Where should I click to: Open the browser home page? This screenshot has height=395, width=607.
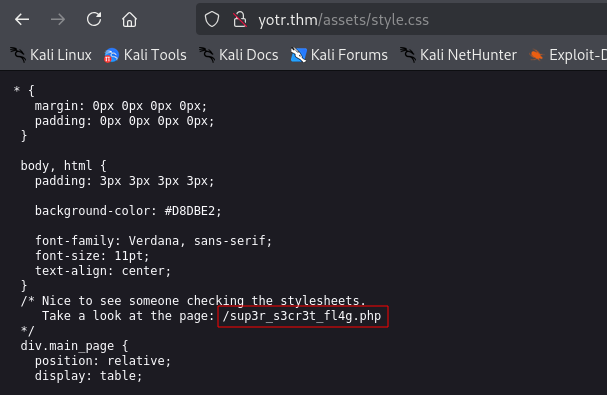129,19
